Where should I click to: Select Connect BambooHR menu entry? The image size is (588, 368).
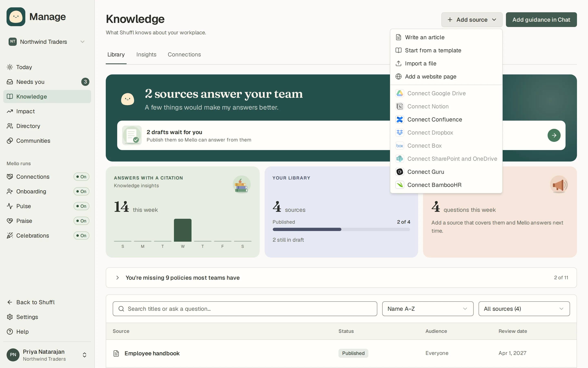tap(446, 185)
